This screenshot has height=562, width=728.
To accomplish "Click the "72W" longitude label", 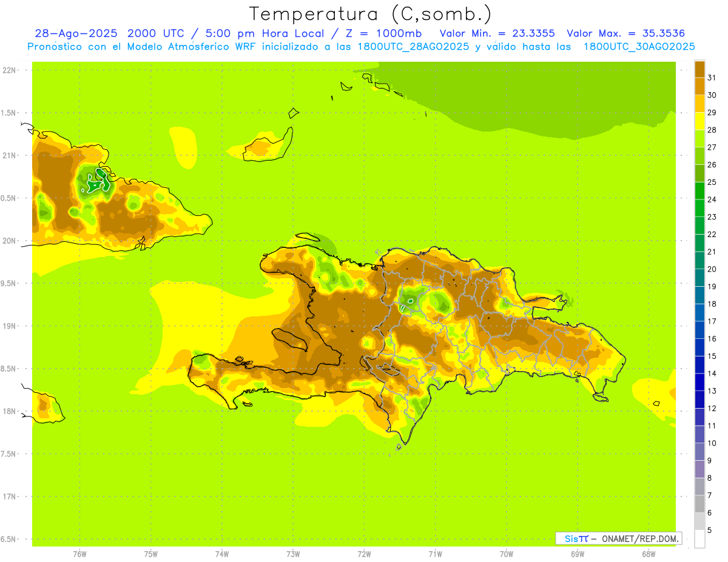I will (364, 554).
